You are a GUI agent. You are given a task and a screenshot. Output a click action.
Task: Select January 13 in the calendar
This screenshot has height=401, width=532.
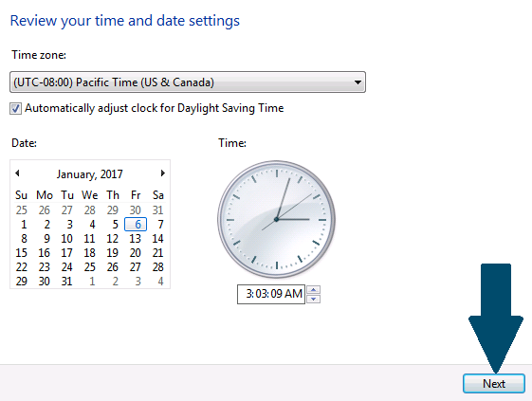pos(135,239)
